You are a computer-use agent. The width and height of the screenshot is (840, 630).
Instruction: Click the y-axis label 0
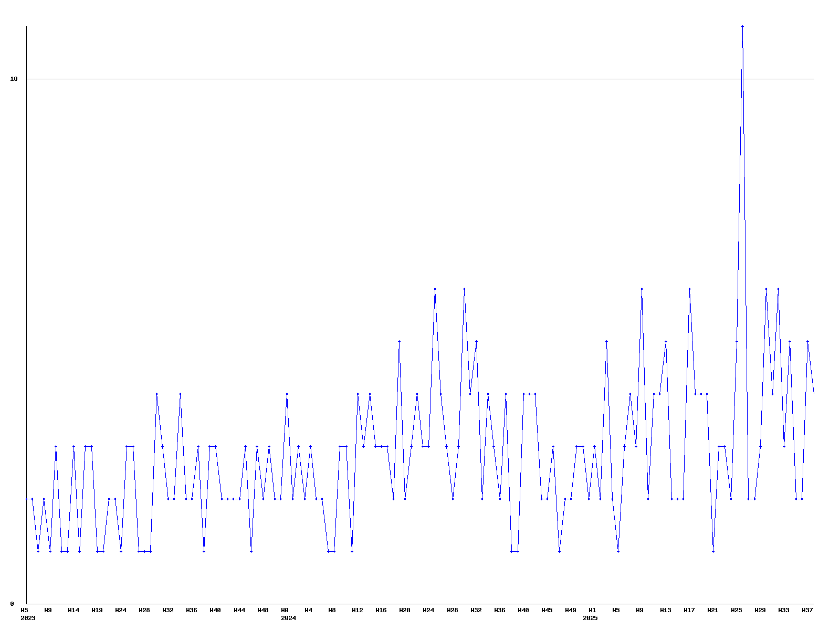pyautogui.click(x=12, y=604)
